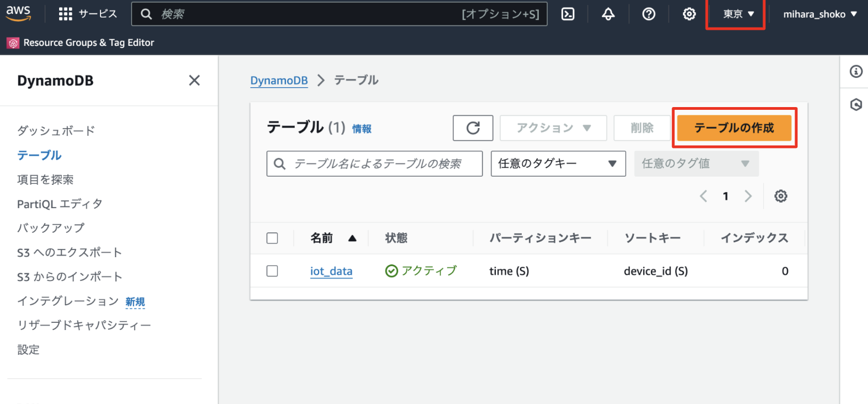Open the help question-mark menu
Screen dimensions: 868x404
[649, 14]
